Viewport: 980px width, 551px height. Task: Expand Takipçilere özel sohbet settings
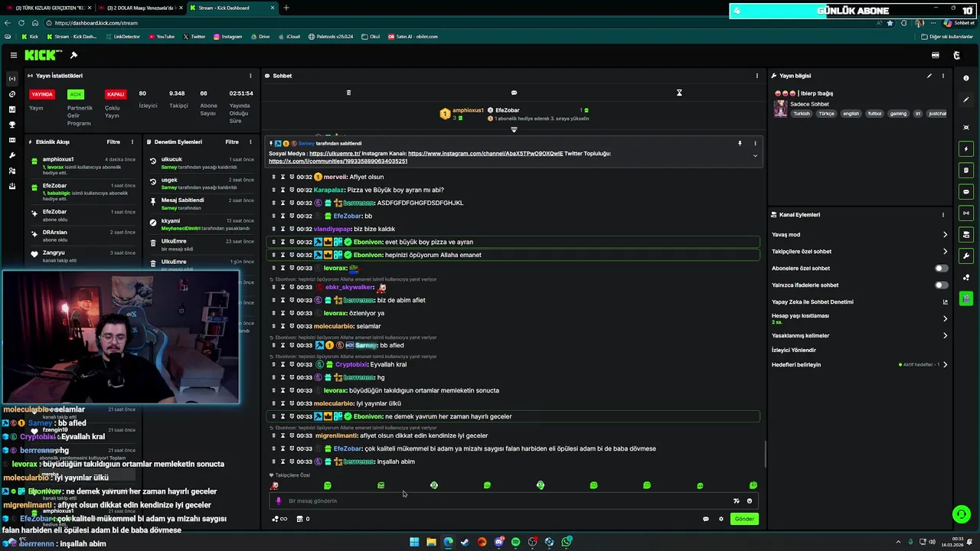pos(945,252)
